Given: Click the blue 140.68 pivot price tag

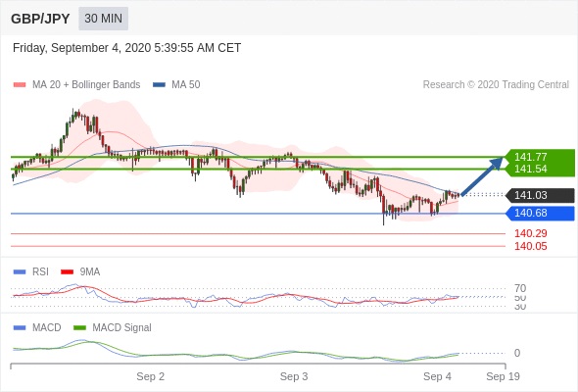Looking at the screenshot, I should (541, 213).
